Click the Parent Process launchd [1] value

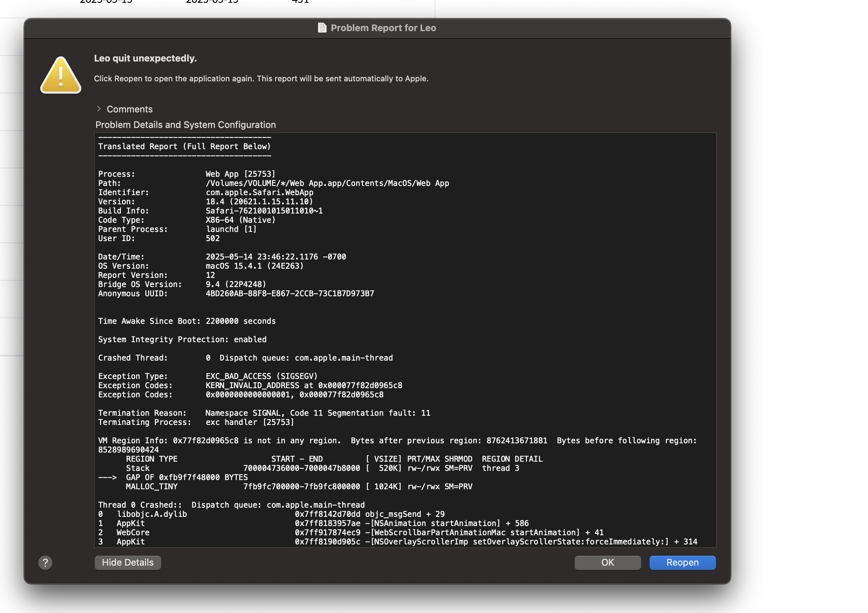[x=231, y=229]
